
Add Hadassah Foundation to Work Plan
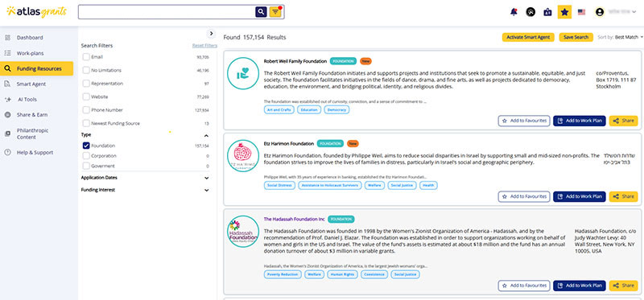(x=579, y=286)
